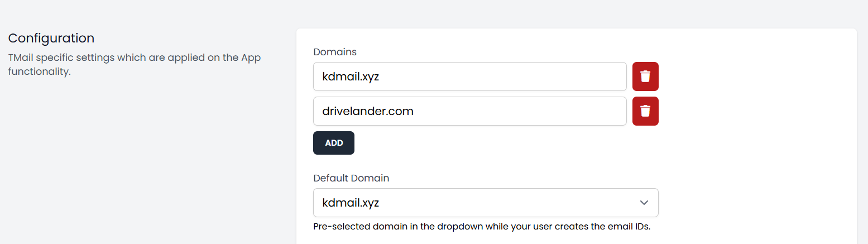This screenshot has height=244, width=868.
Task: Click the Configuration section heading
Action: pyautogui.click(x=51, y=38)
